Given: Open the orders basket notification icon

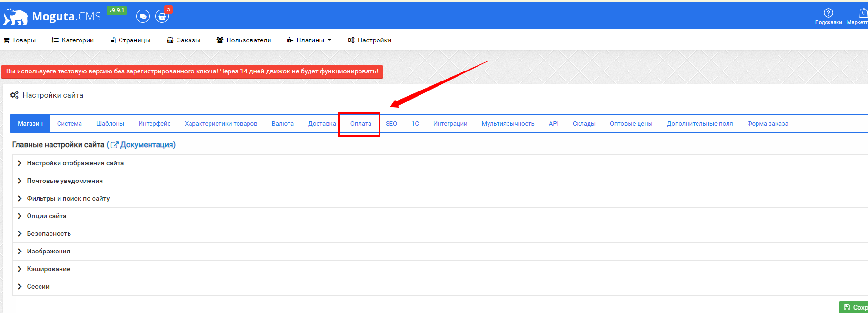Looking at the screenshot, I should click(162, 17).
